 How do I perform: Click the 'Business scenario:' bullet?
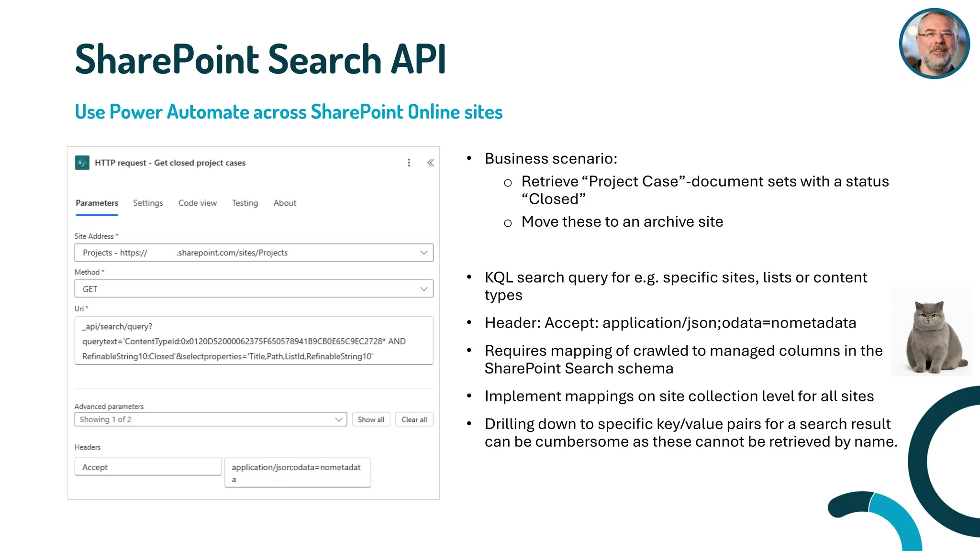point(551,158)
